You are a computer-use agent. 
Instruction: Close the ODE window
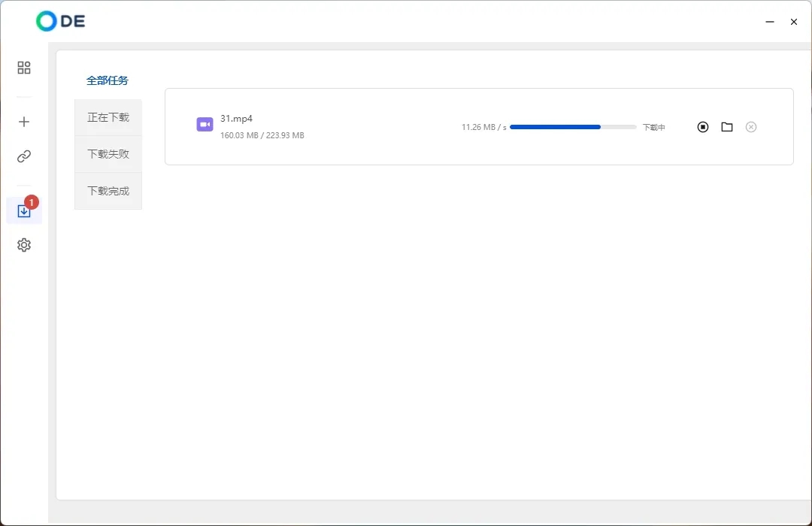(x=794, y=23)
